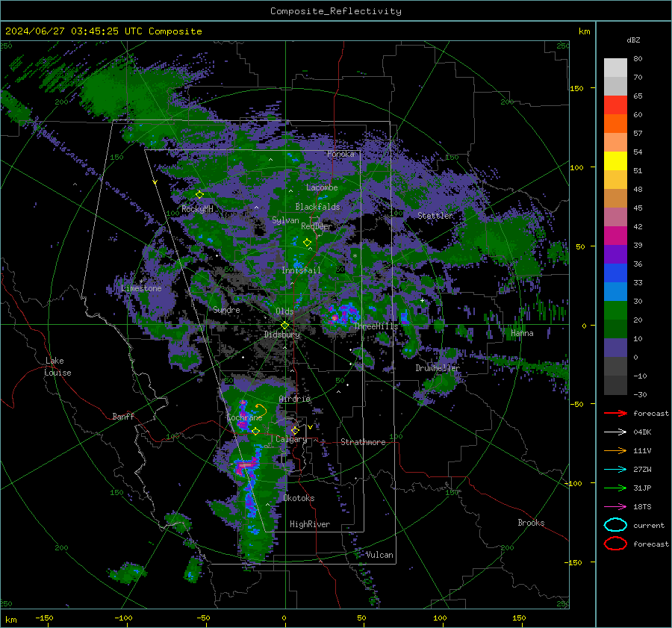The height and width of the screenshot is (628, 672).
Task: Click the Stettler town label
Action: pyautogui.click(x=435, y=216)
